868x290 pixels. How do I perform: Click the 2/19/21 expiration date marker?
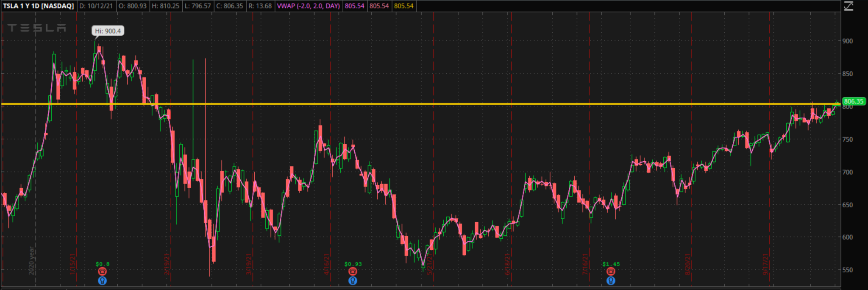coord(167,264)
